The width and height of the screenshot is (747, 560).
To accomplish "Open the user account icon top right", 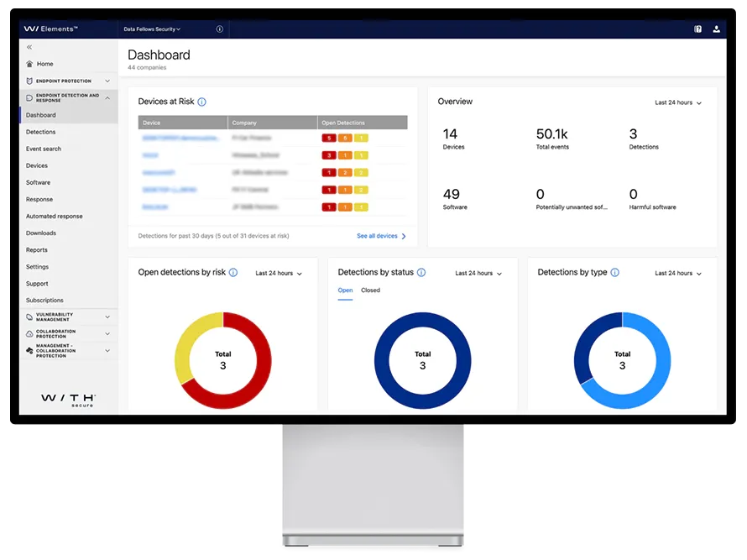I will click(716, 29).
